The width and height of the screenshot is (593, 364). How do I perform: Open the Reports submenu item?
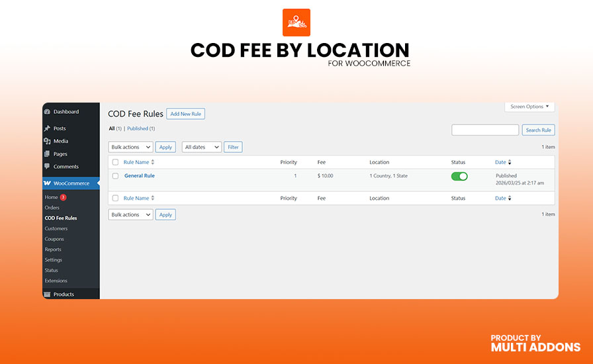(52, 250)
